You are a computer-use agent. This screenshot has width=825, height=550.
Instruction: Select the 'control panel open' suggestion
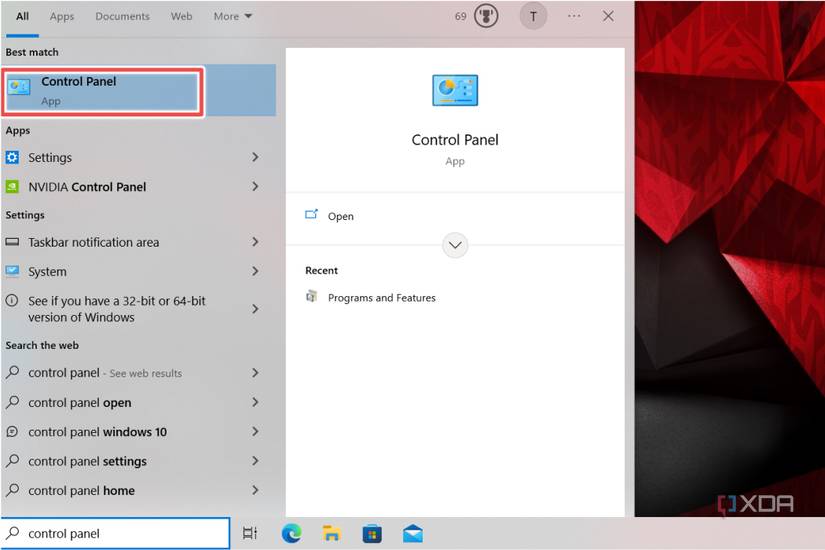tap(138, 402)
